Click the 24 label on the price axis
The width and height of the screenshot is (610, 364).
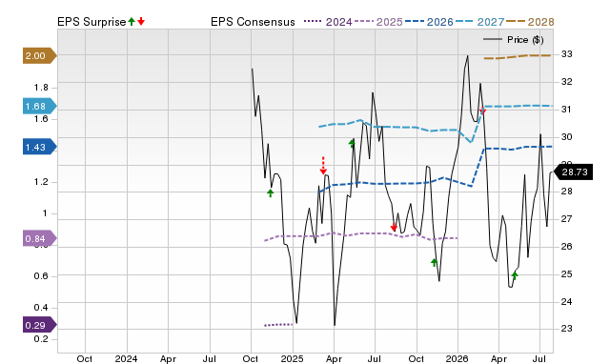click(567, 301)
